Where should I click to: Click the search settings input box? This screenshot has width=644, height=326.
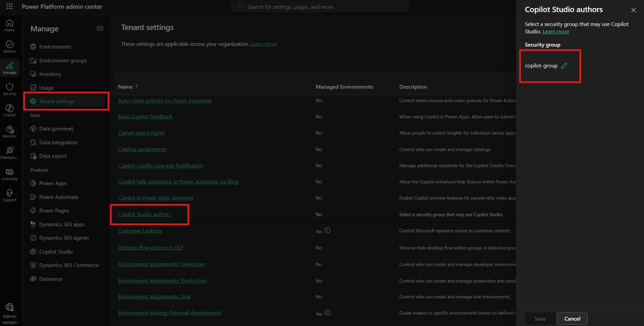click(x=320, y=7)
